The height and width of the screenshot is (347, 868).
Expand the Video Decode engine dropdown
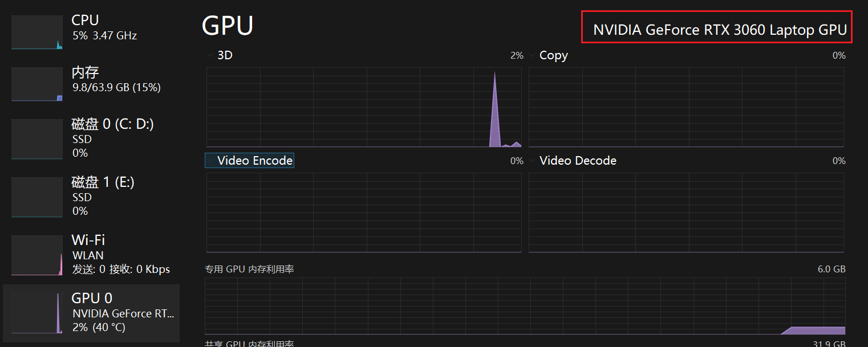[x=533, y=161]
